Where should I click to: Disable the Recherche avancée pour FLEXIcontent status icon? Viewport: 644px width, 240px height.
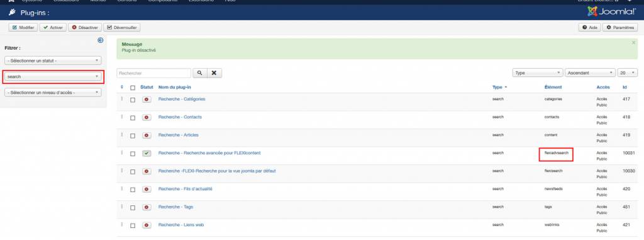click(x=147, y=154)
